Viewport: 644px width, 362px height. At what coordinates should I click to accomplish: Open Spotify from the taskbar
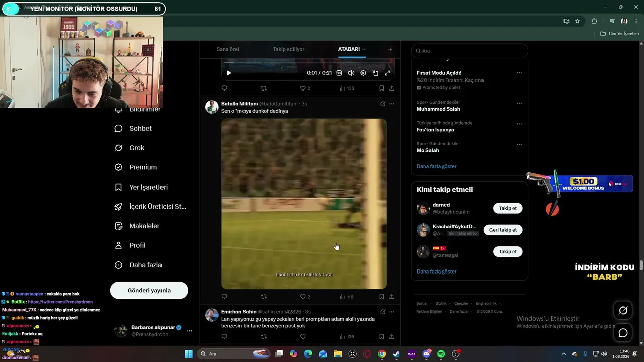[441, 354]
